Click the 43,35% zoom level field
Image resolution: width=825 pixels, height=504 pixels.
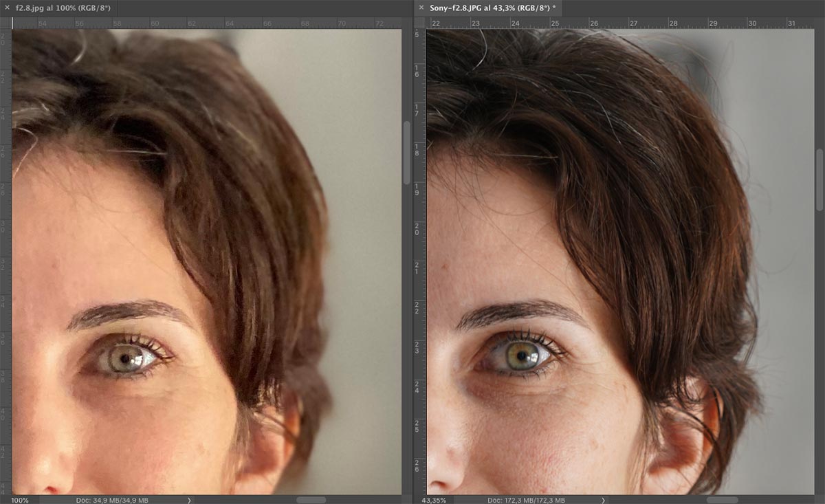tap(434, 500)
